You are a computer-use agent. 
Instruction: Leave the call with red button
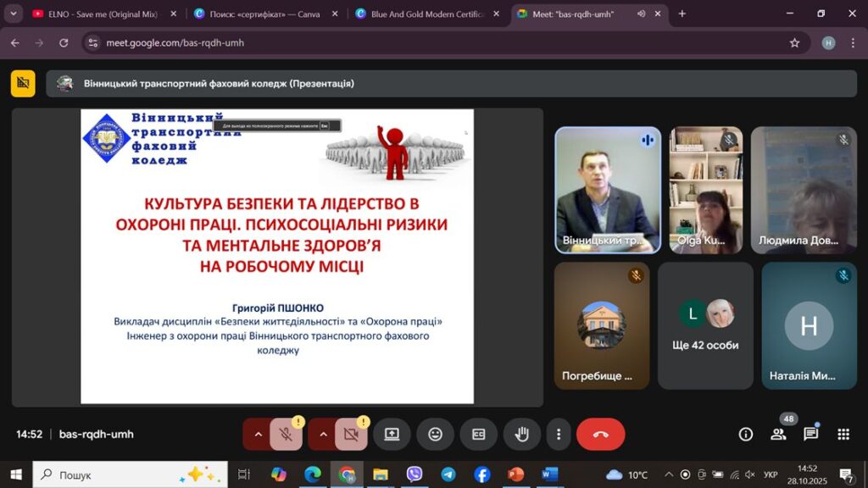click(600, 435)
